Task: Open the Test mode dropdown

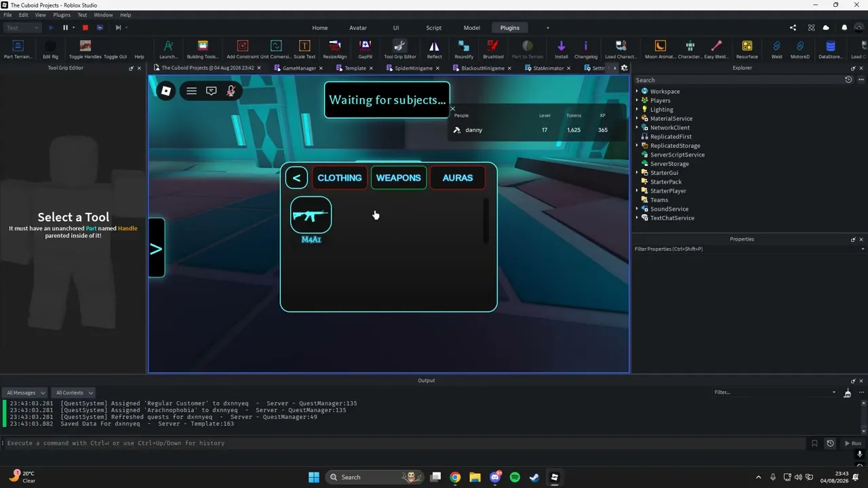Action: (x=22, y=28)
